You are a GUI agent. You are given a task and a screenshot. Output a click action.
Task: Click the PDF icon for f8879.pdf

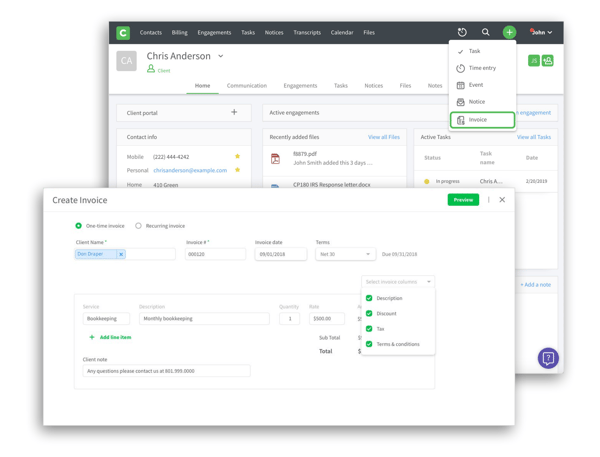(275, 158)
